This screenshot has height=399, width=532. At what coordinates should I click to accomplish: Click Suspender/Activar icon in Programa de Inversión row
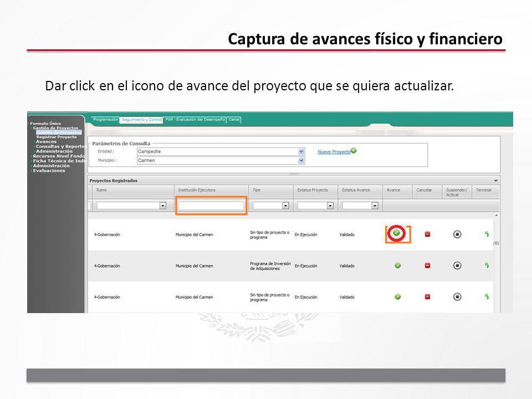click(x=457, y=265)
